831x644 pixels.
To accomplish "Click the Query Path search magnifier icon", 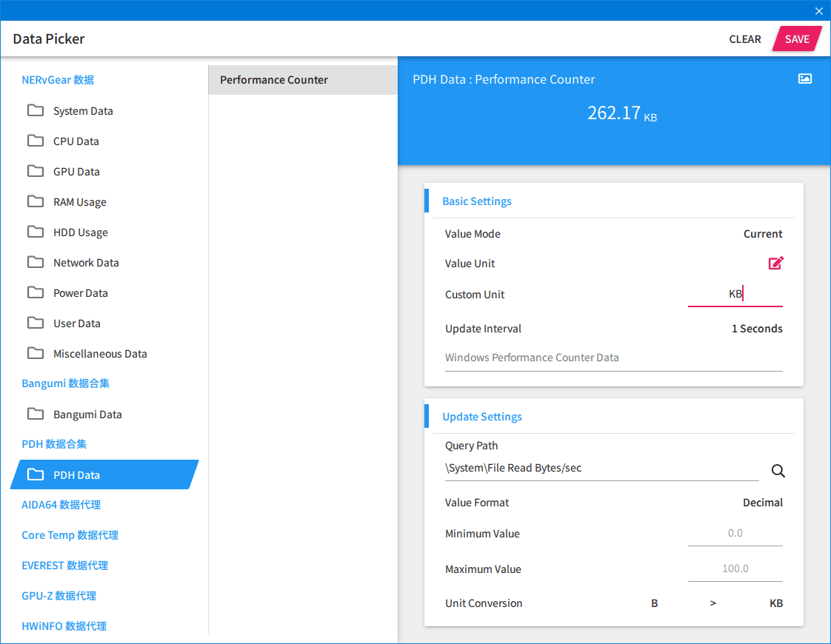I will coord(778,470).
